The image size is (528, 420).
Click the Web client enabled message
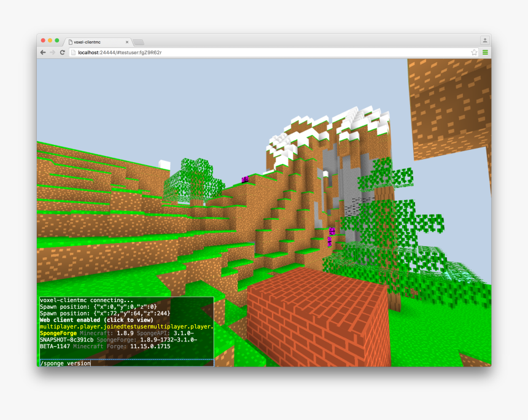point(96,320)
